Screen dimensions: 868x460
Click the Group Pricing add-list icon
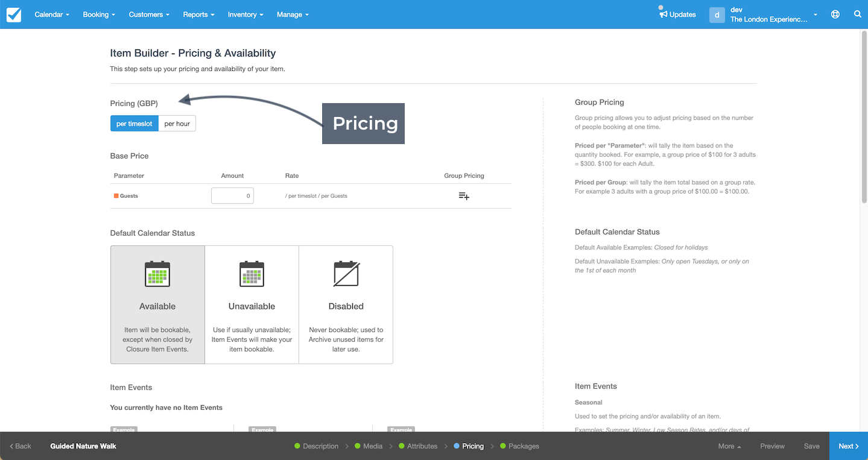point(464,196)
